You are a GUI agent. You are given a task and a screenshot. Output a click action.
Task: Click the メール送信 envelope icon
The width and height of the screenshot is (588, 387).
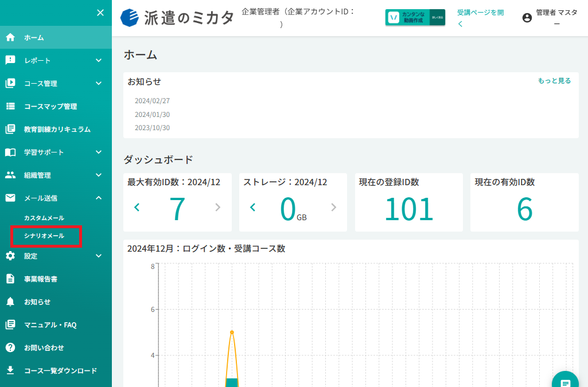coord(10,198)
